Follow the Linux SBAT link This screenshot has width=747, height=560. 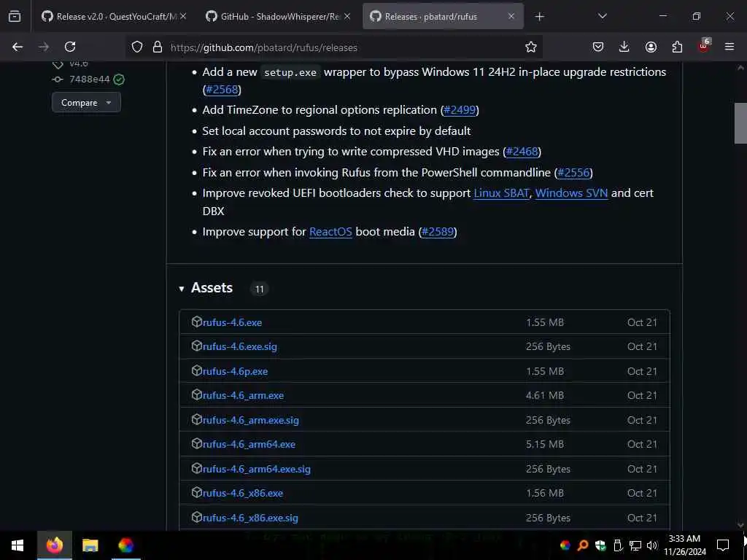[501, 192]
